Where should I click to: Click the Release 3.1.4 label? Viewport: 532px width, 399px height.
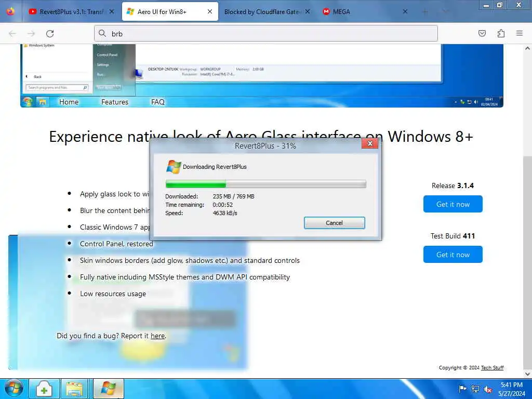(x=453, y=185)
